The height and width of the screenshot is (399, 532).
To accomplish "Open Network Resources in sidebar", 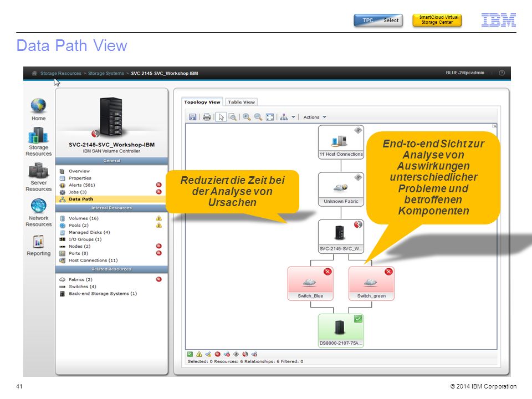I will [39, 212].
